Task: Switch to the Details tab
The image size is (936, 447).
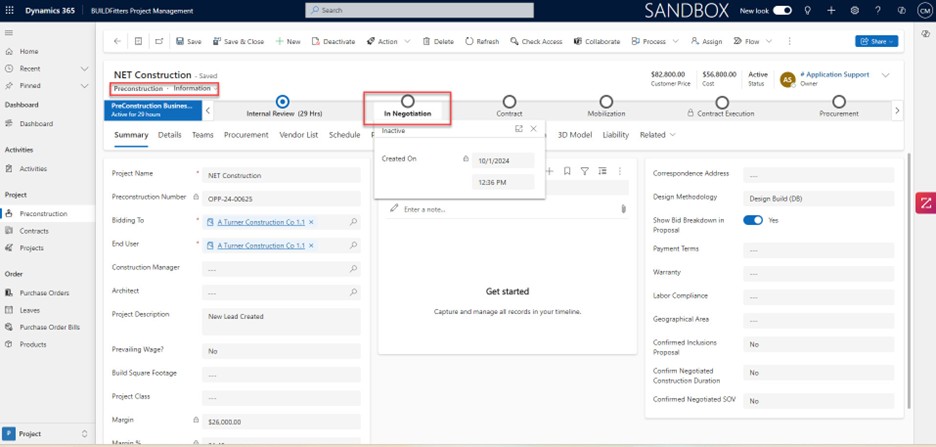Action: click(x=170, y=135)
